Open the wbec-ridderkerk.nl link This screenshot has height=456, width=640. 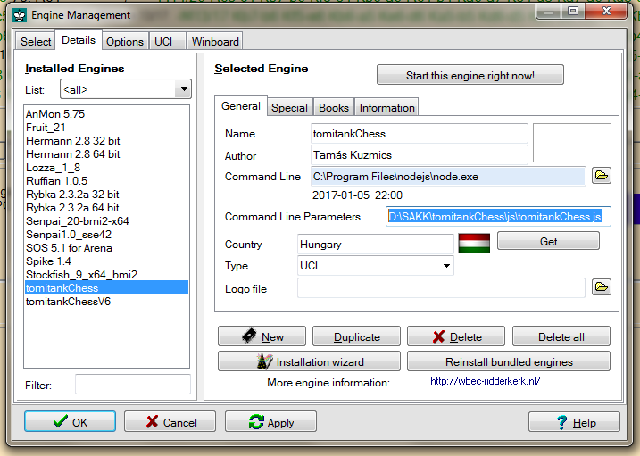[485, 381]
